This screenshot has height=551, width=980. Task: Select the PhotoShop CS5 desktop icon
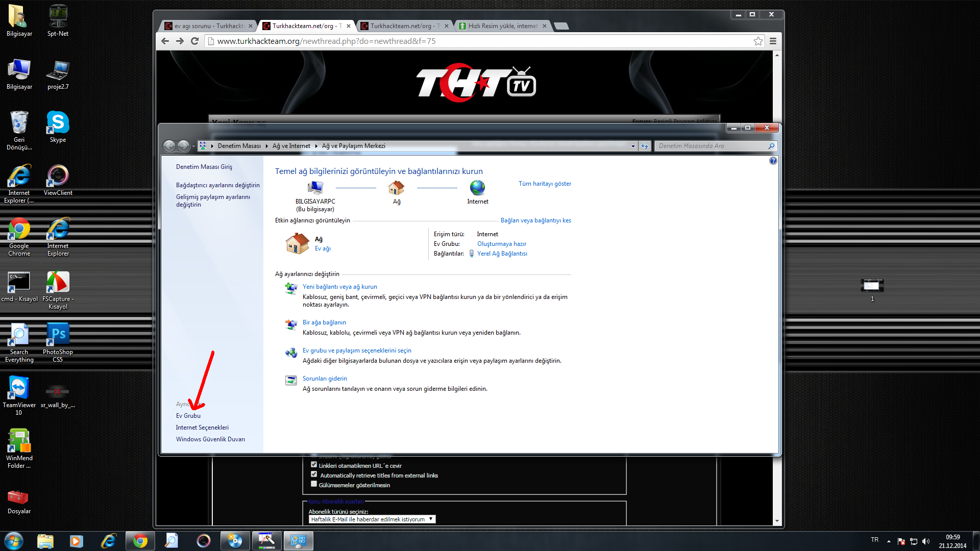pyautogui.click(x=58, y=342)
